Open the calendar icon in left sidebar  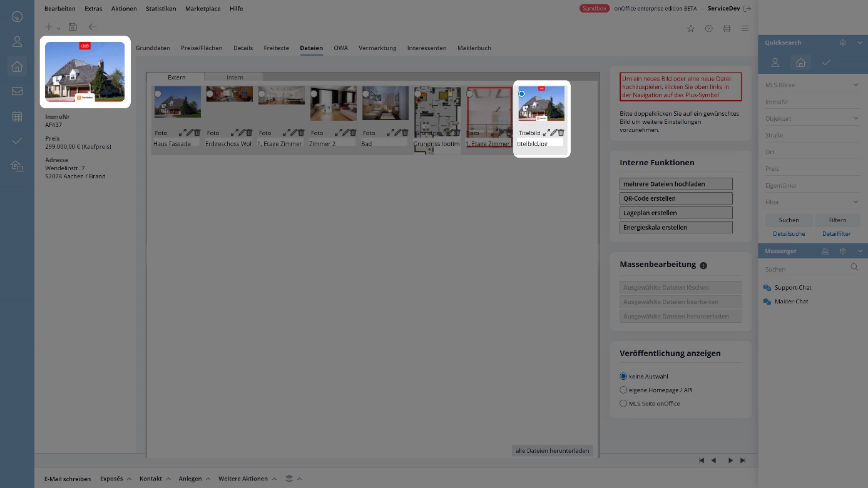point(17,116)
